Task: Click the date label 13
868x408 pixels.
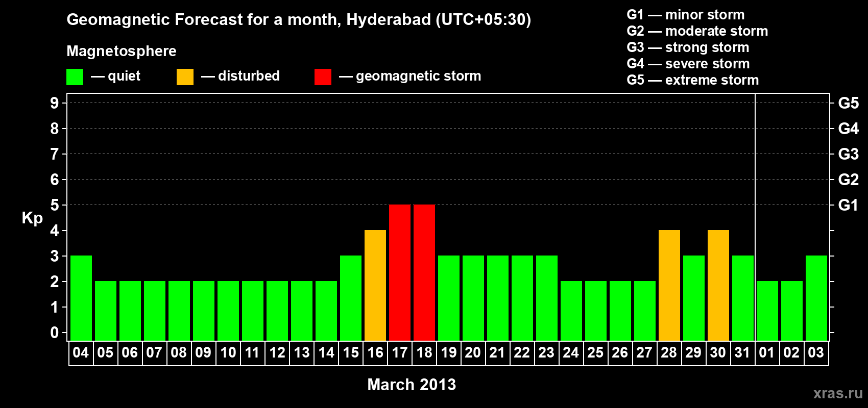Action: tap(301, 352)
